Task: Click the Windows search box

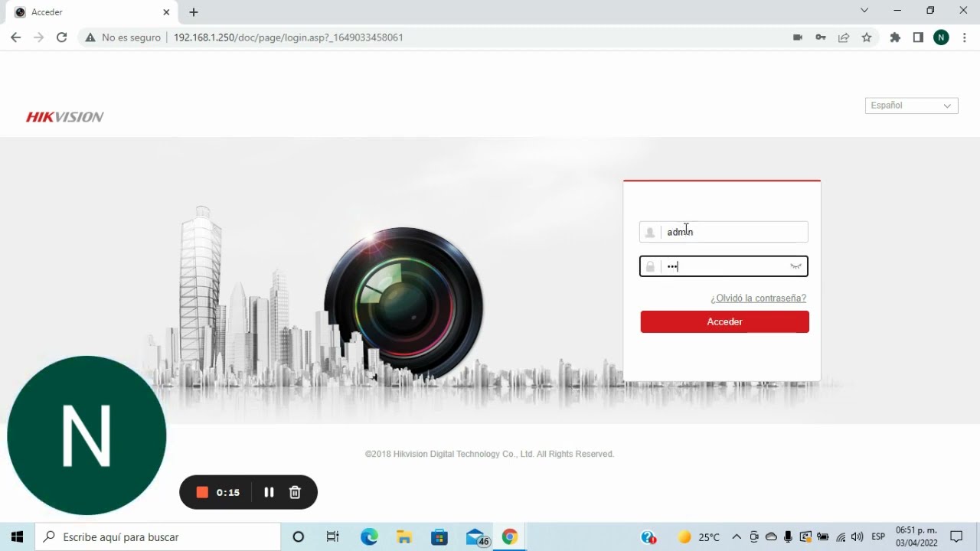Action: coord(158,537)
